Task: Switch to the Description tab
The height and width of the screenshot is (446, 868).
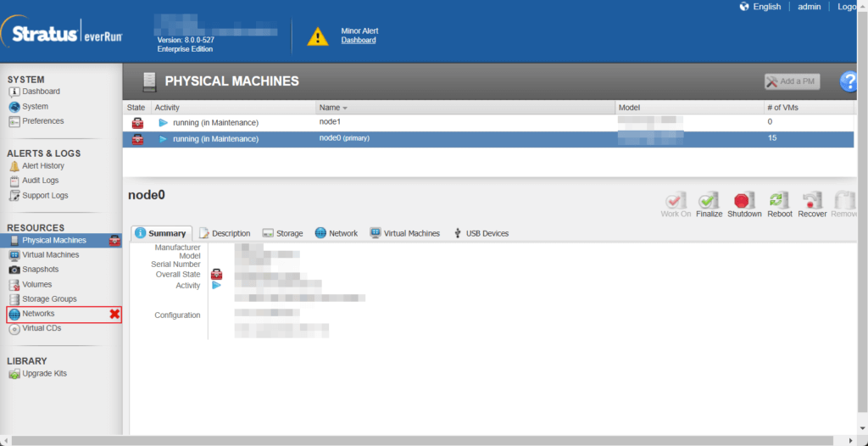Action: tap(225, 233)
